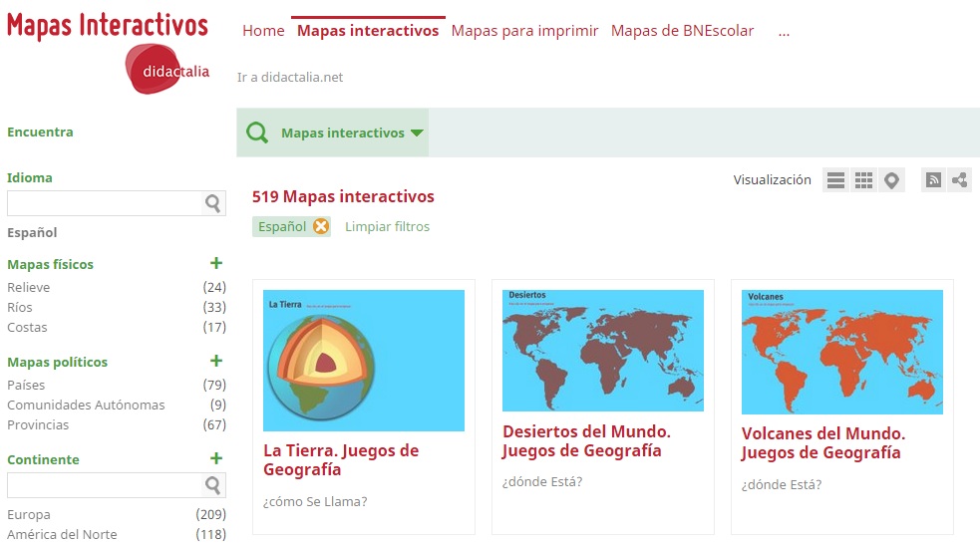Select the Español language filter
This screenshot has height=544, width=980.
tap(32, 232)
